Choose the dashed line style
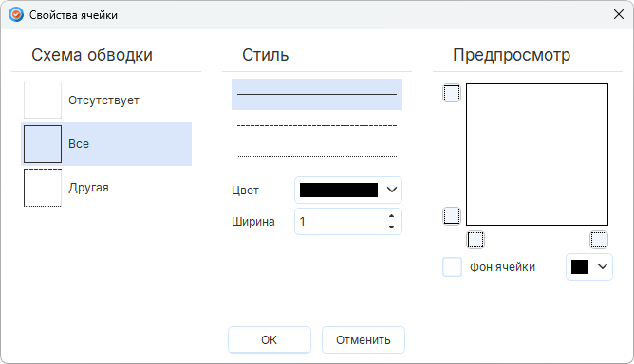Screen dimensions: 634x364 tap(317, 126)
